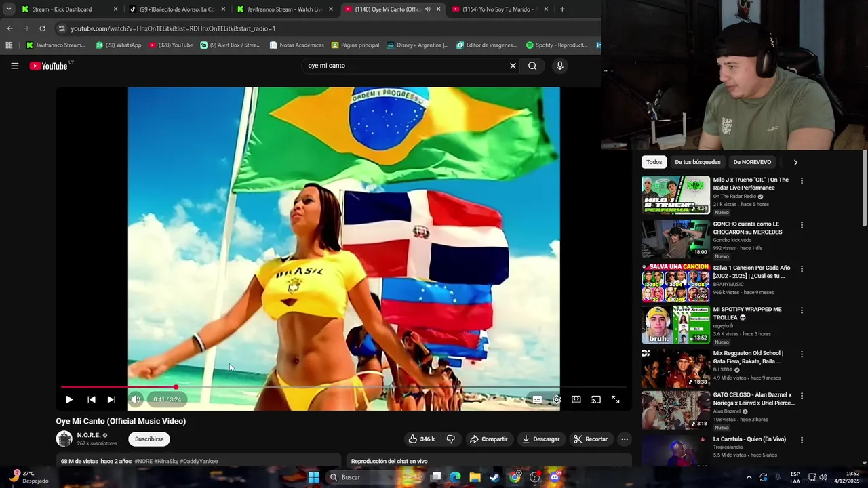Cast video to TV icon
868x488 pixels.
tap(596, 400)
